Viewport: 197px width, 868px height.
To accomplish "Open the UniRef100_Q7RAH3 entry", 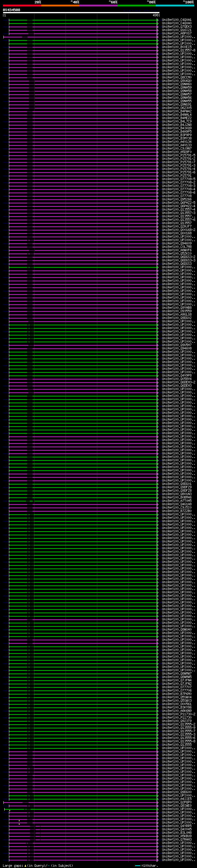I will click(x=177, y=839).
